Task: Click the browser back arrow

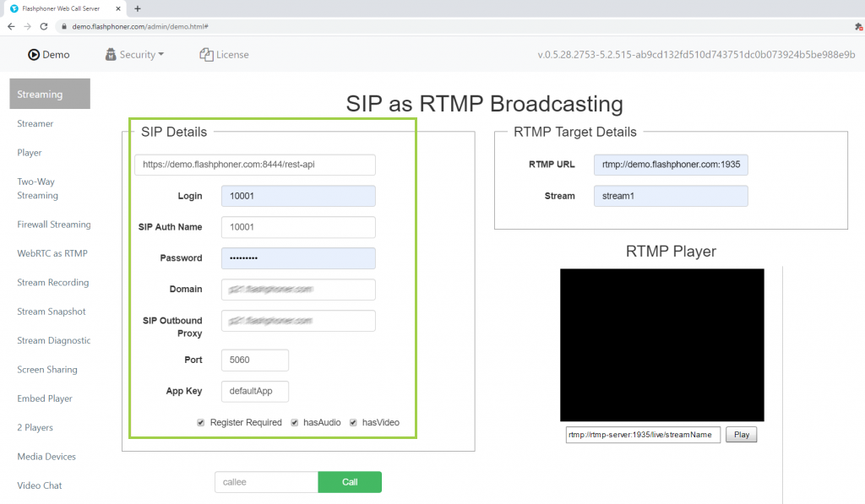Action: (11, 26)
